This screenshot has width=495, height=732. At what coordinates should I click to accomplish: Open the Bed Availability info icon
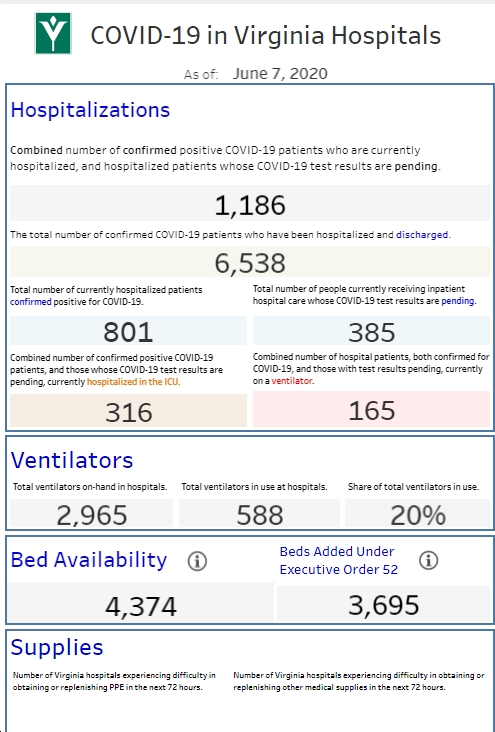(197, 561)
